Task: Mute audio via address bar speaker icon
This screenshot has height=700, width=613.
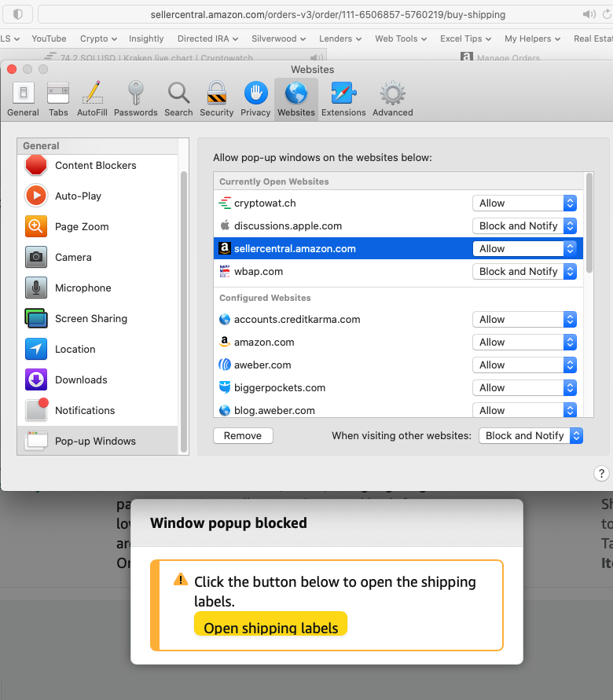Action: tap(589, 14)
